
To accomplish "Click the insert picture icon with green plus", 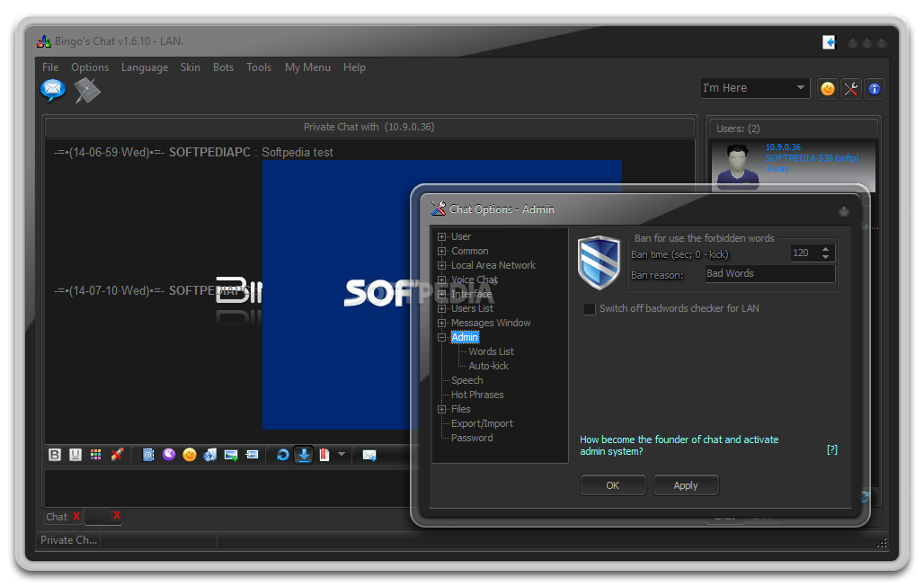I will tap(231, 455).
